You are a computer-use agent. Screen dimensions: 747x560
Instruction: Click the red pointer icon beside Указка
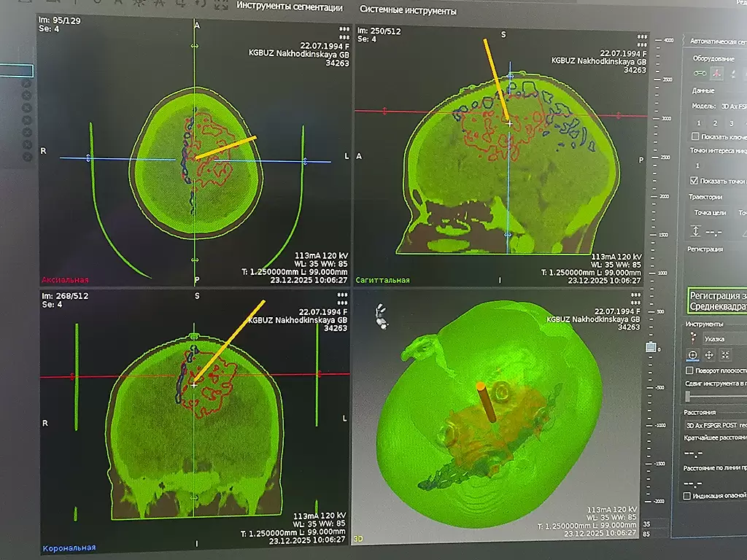(693, 338)
